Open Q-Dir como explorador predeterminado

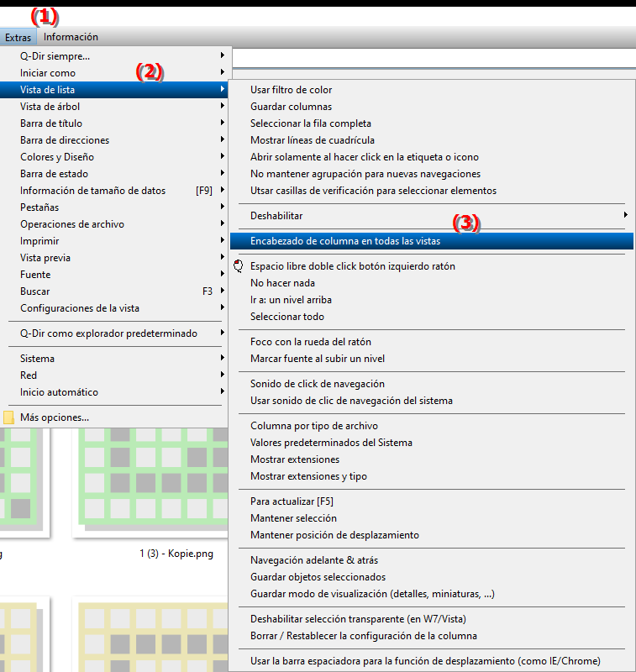[x=115, y=333]
